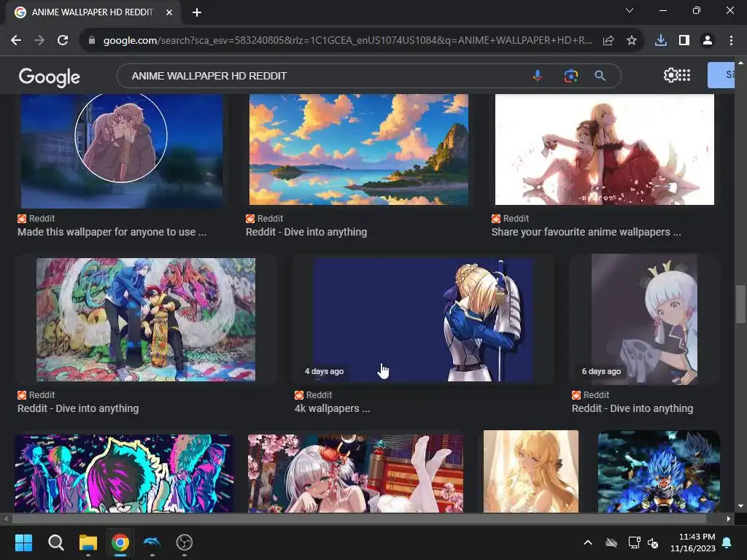Focus the address bar URL

tap(348, 41)
